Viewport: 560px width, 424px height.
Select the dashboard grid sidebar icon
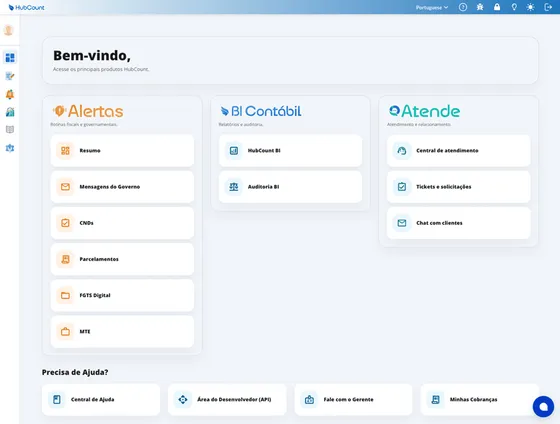[x=10, y=58]
